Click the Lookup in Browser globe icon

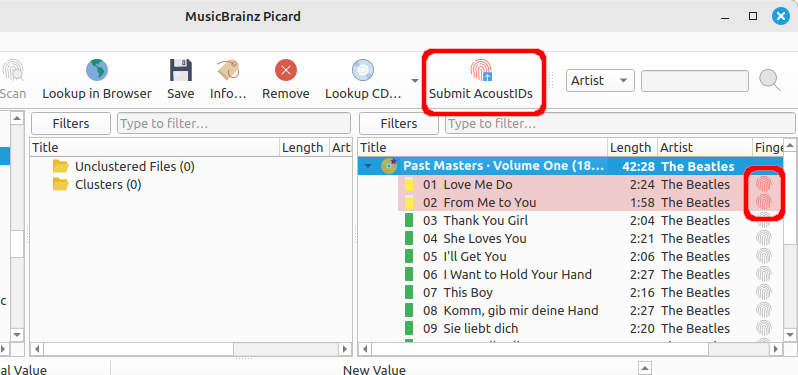[x=97, y=70]
